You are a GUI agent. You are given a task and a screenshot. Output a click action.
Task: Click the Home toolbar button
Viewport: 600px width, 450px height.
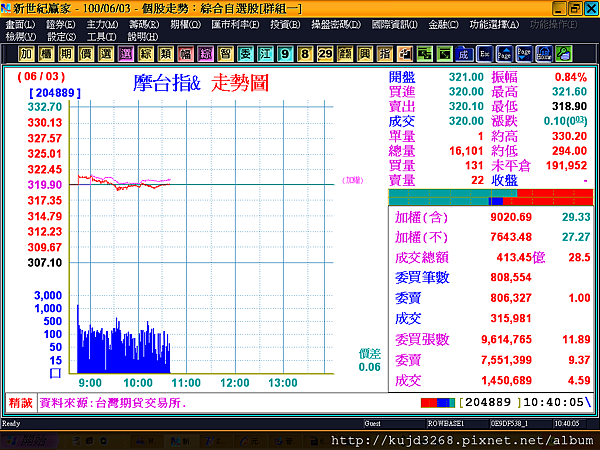click(544, 54)
